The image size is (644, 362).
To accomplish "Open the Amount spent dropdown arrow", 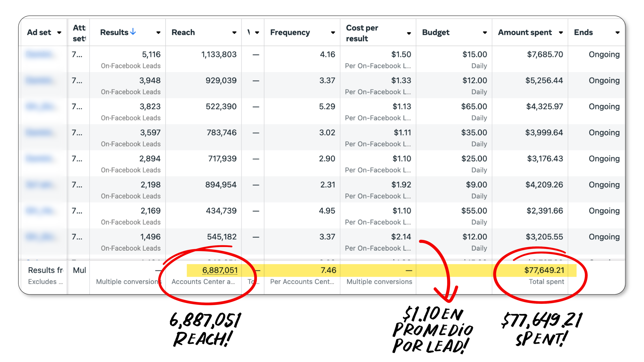I will [x=561, y=33].
